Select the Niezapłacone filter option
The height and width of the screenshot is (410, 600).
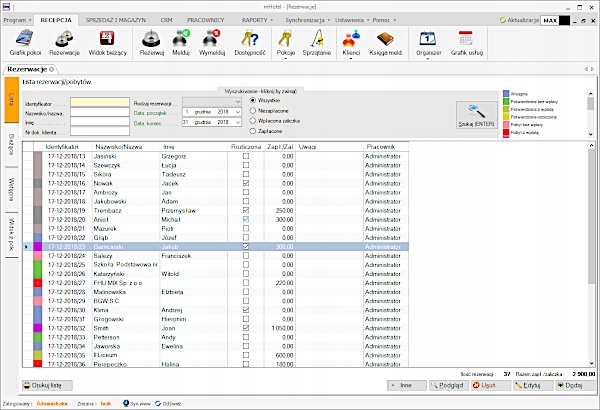coord(252,110)
